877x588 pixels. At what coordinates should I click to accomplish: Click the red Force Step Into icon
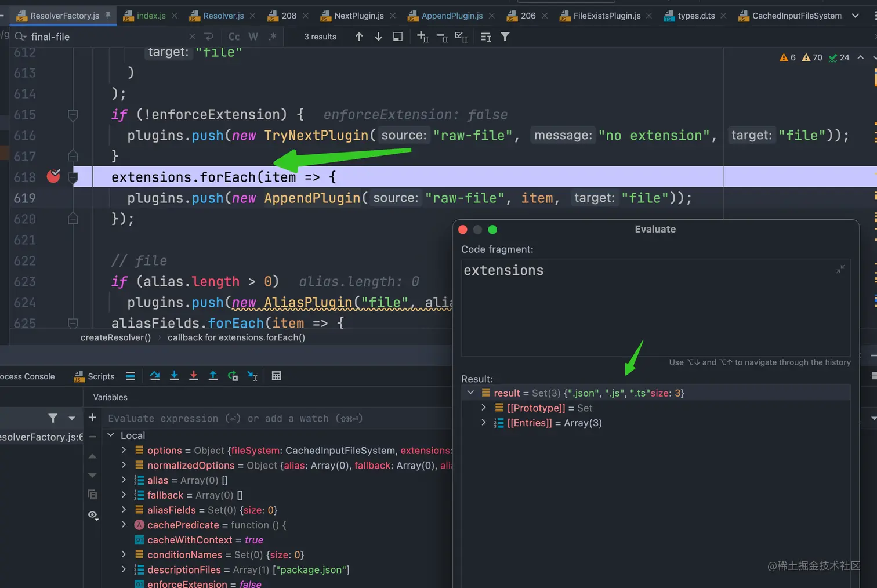point(194,376)
